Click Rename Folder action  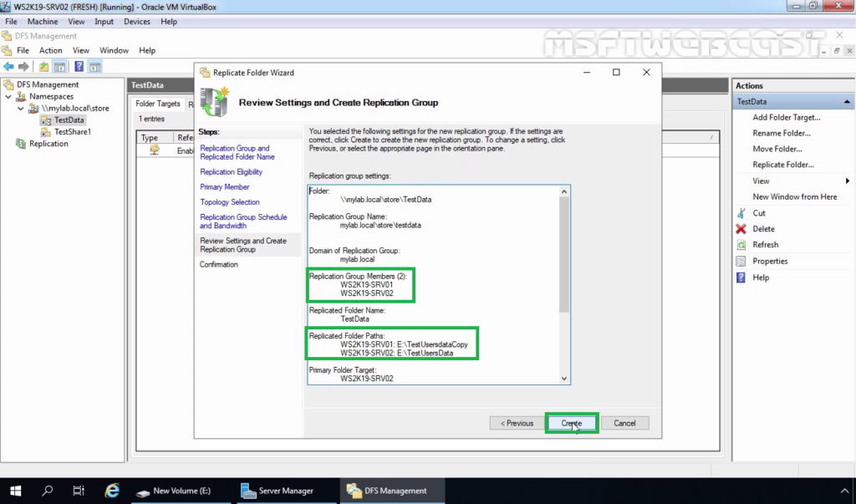(x=782, y=133)
